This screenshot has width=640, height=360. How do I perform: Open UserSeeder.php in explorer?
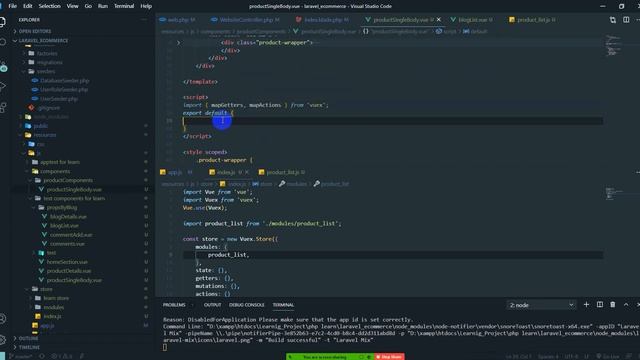tap(59, 99)
